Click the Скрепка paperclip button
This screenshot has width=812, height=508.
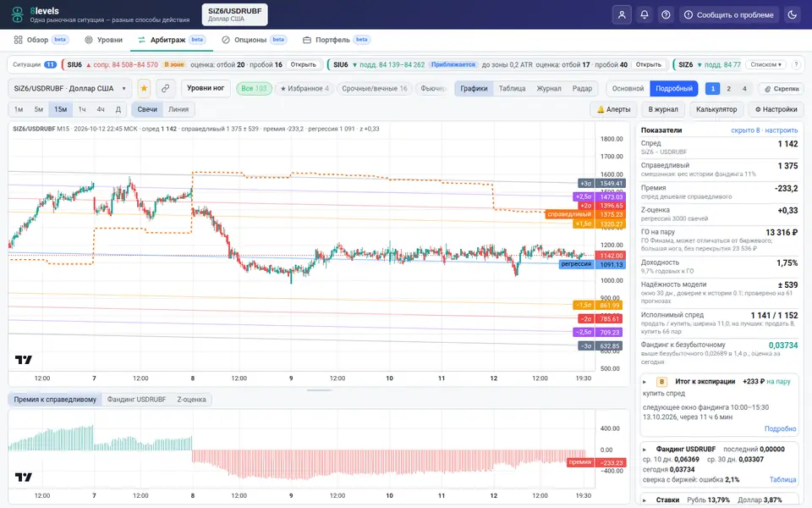click(781, 89)
